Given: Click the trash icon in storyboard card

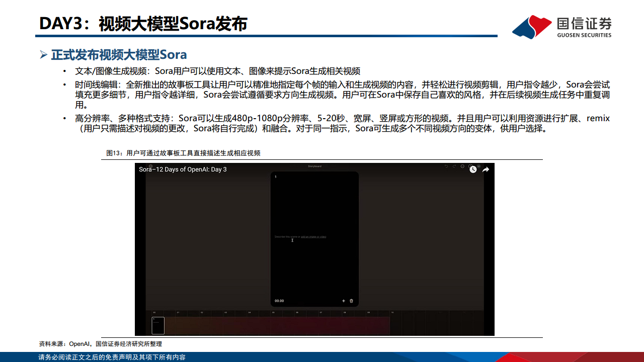Looking at the screenshot, I should coord(351,301).
